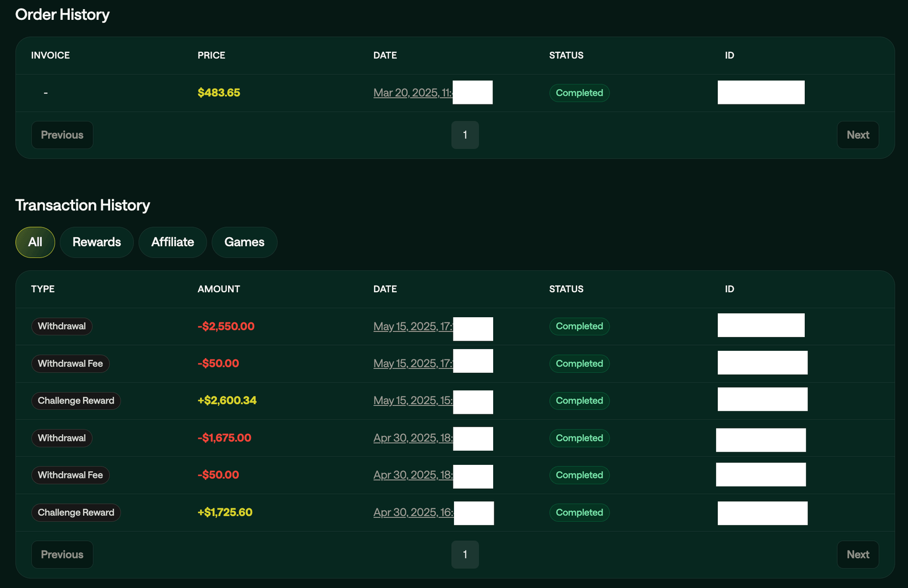Viewport: 908px width, 588px height.
Task: Open date link for -$1,675.00 withdrawal
Action: tap(412, 438)
